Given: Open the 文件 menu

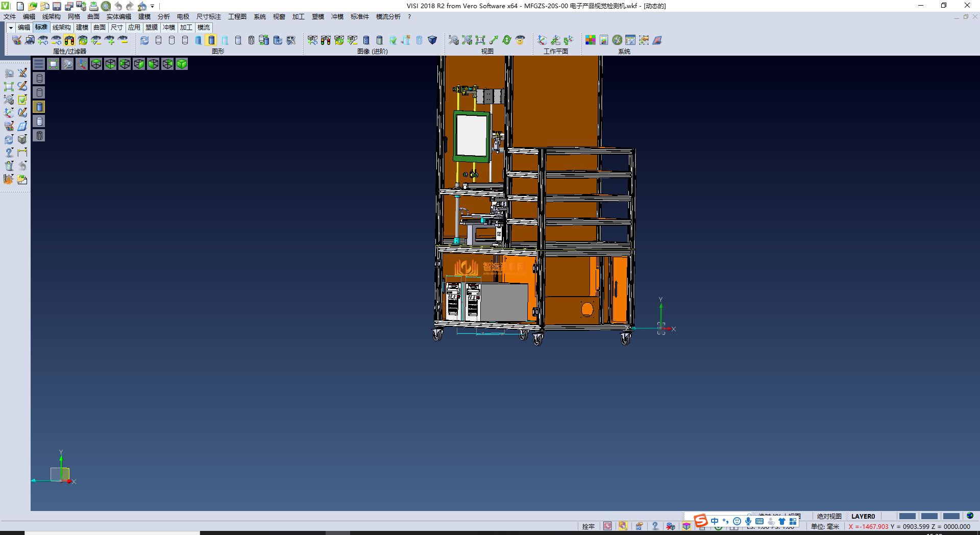Looking at the screenshot, I should [10, 17].
